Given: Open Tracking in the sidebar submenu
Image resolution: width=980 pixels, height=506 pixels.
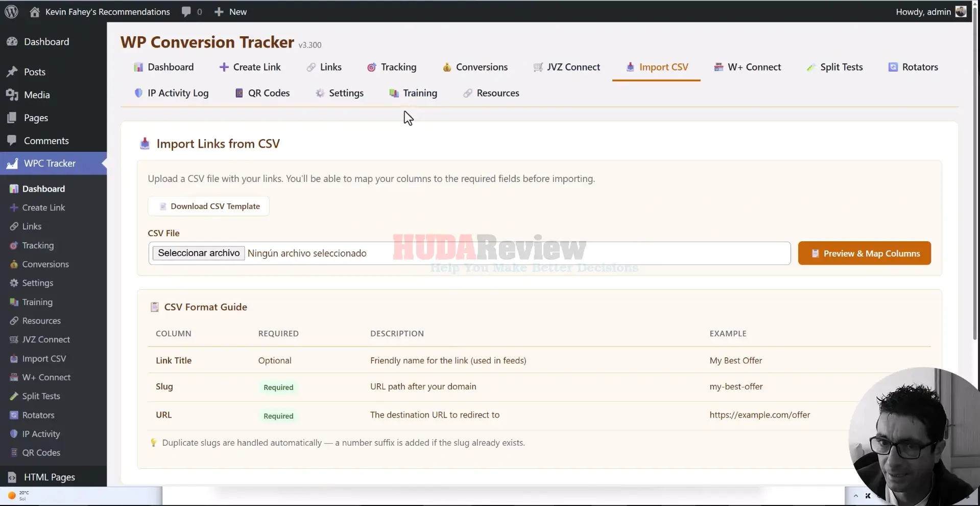Looking at the screenshot, I should click(38, 245).
